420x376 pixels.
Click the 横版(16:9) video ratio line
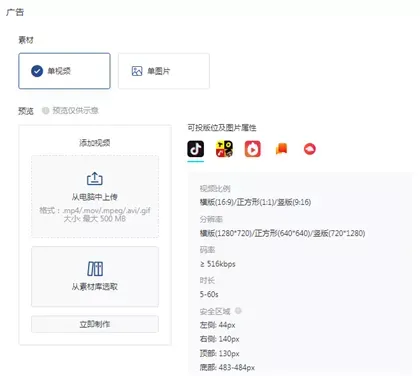pyautogui.click(x=255, y=202)
